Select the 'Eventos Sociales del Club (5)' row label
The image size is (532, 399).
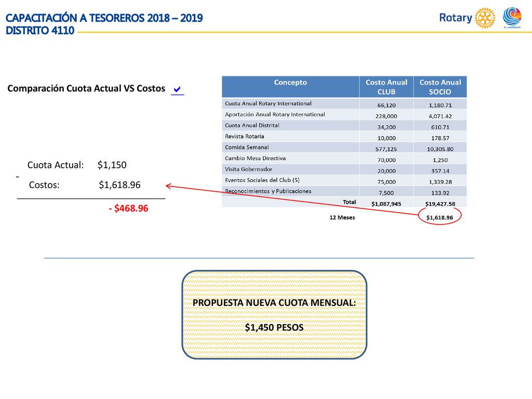pos(262,180)
